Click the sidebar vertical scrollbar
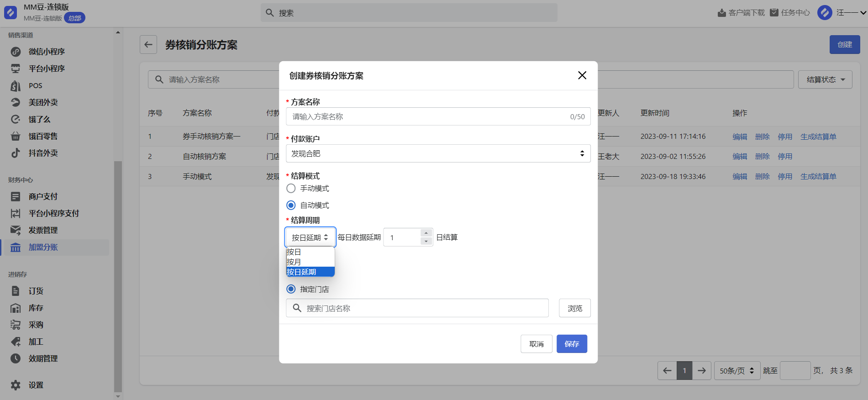The width and height of the screenshot is (868, 400). (118, 276)
